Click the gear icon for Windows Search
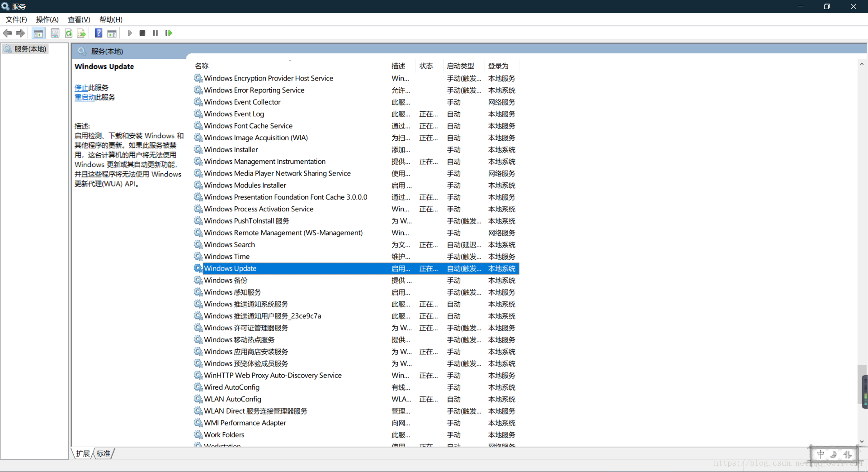The image size is (868, 472). pos(198,244)
